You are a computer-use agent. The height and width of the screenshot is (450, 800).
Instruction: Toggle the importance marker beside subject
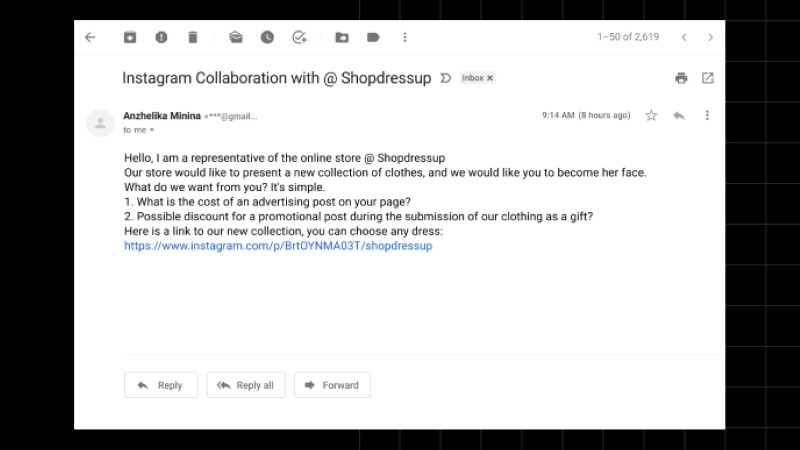coord(446,78)
